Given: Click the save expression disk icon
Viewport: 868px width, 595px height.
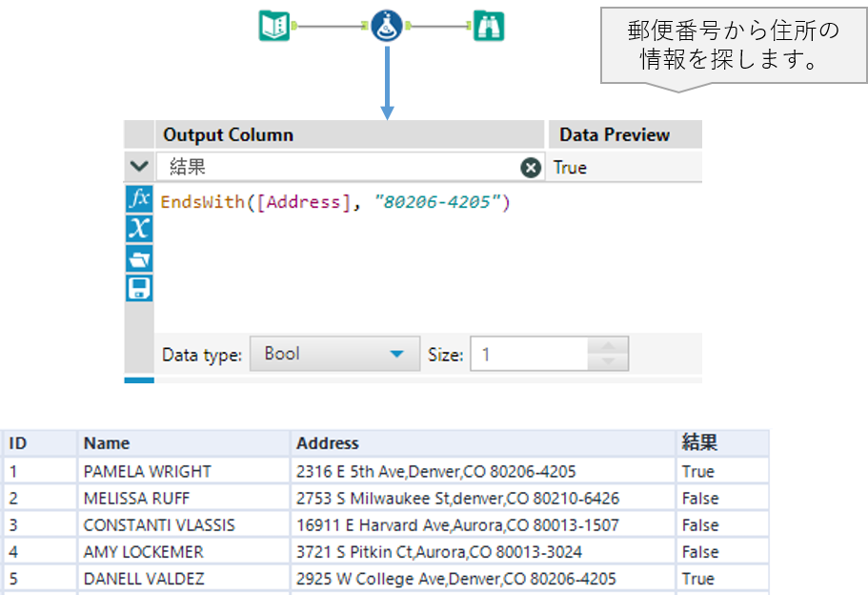Looking at the screenshot, I should tap(139, 288).
